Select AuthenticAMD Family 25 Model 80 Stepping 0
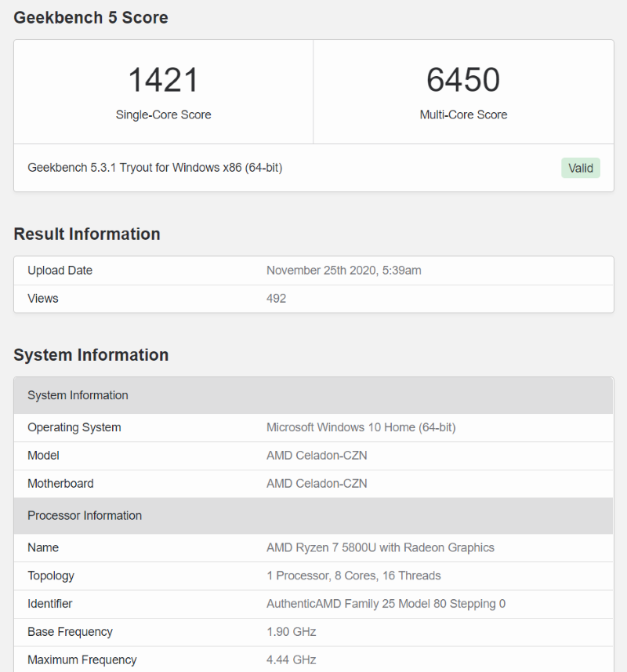 click(x=386, y=604)
